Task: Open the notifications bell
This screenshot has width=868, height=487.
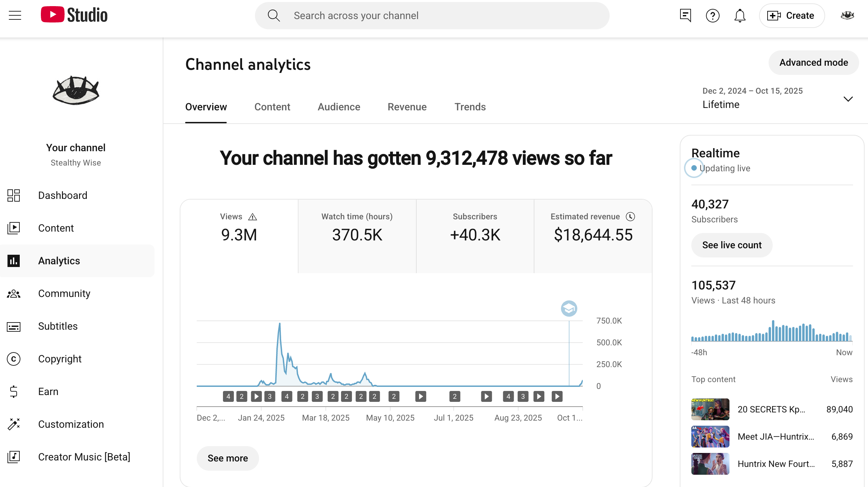Action: pyautogui.click(x=740, y=15)
